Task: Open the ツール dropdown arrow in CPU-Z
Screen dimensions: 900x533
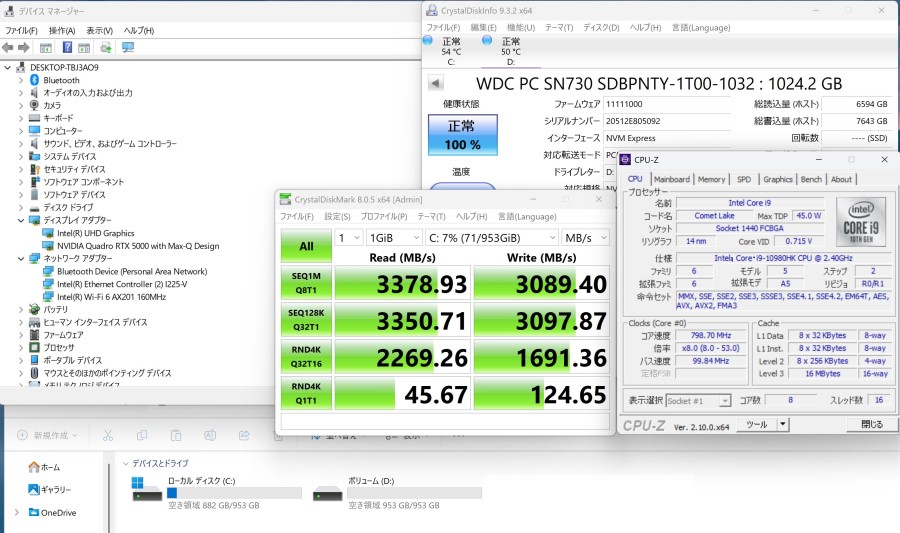Action: [782, 425]
